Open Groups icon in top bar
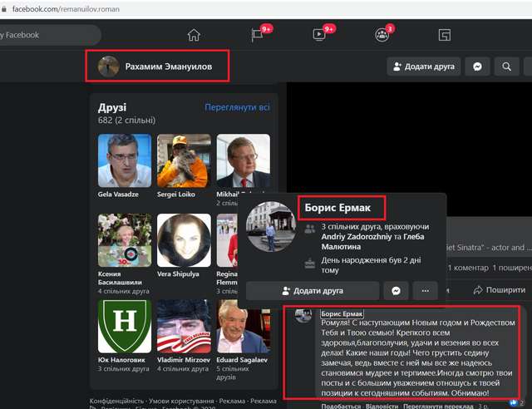 pos(382,35)
